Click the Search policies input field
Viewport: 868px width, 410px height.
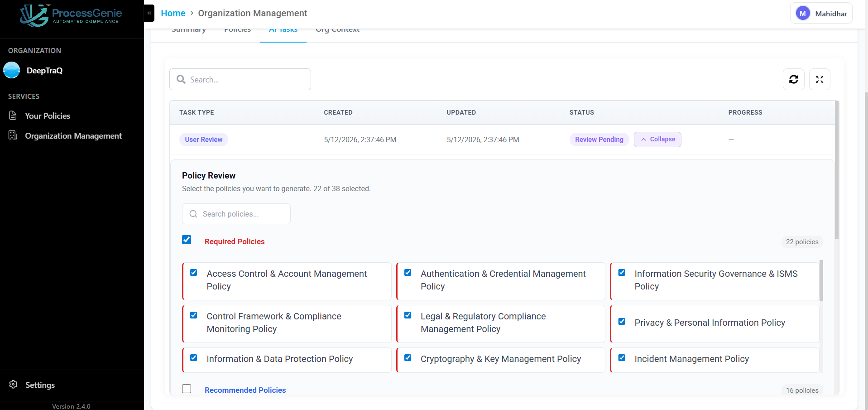coord(236,214)
